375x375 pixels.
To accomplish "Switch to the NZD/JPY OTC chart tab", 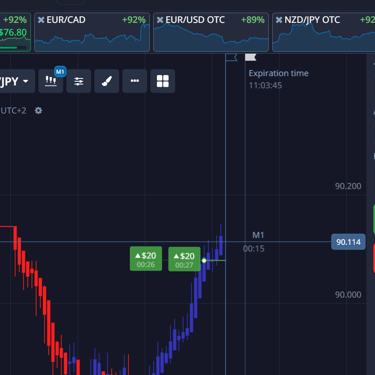I will [x=324, y=32].
